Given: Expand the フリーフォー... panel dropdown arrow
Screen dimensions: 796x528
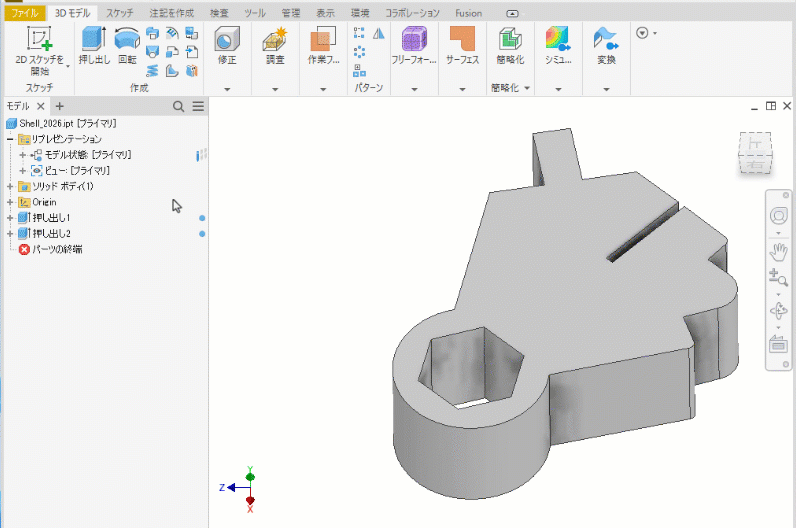Looking at the screenshot, I should pyautogui.click(x=414, y=89).
